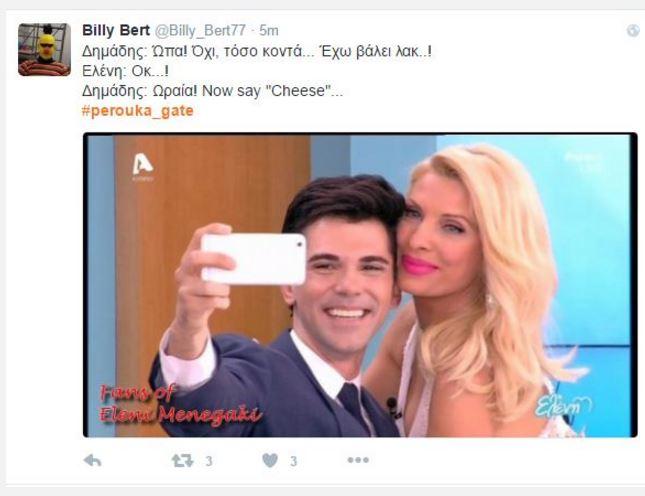View the like count next to heart

293,461
